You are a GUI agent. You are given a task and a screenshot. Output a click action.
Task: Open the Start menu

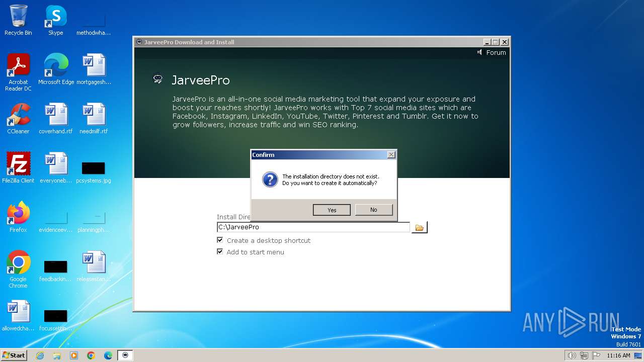pos(14,355)
